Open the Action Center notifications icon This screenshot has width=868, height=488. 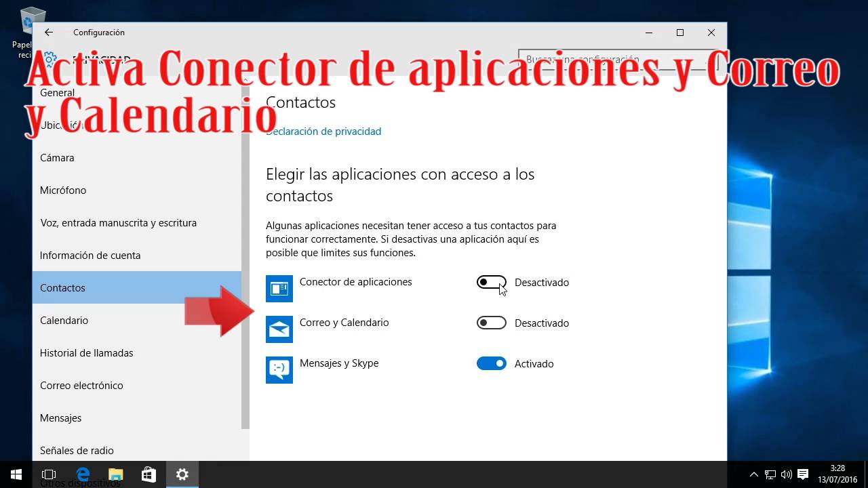coord(803,474)
